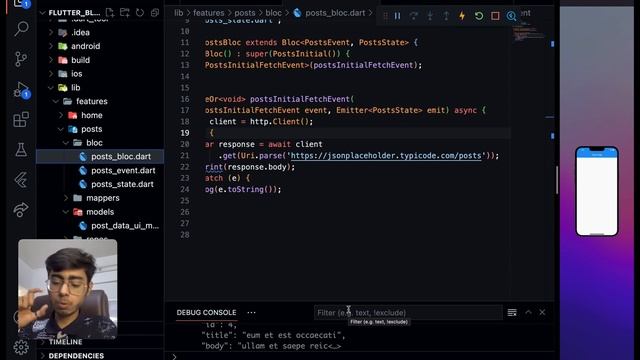Image resolution: width=640 pixels, height=360 pixels.
Task: Click 'response.body' on line 22
Action: [258, 167]
